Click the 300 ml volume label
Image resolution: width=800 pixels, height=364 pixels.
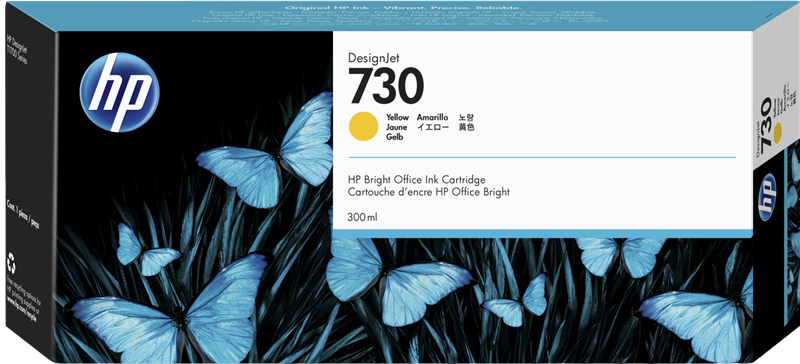[x=362, y=218]
